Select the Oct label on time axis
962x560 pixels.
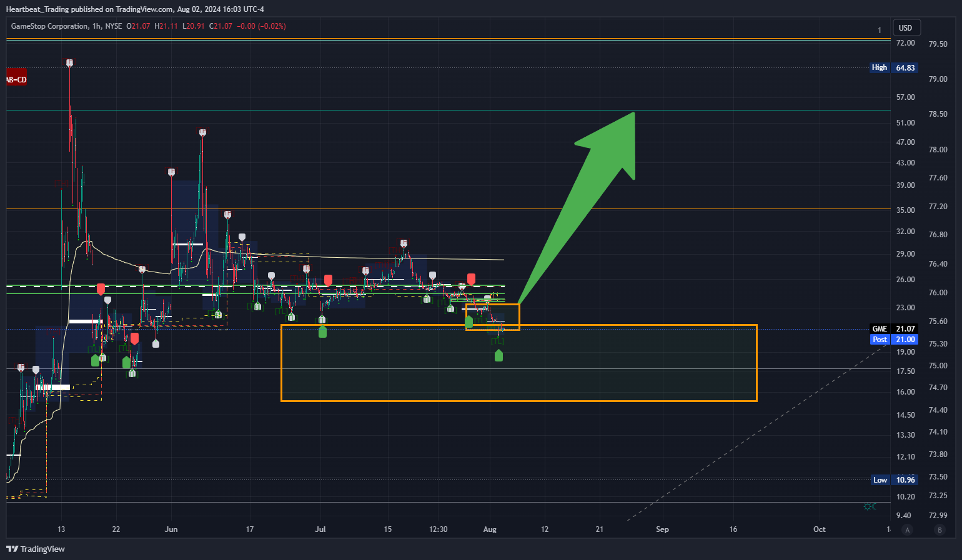coord(819,529)
